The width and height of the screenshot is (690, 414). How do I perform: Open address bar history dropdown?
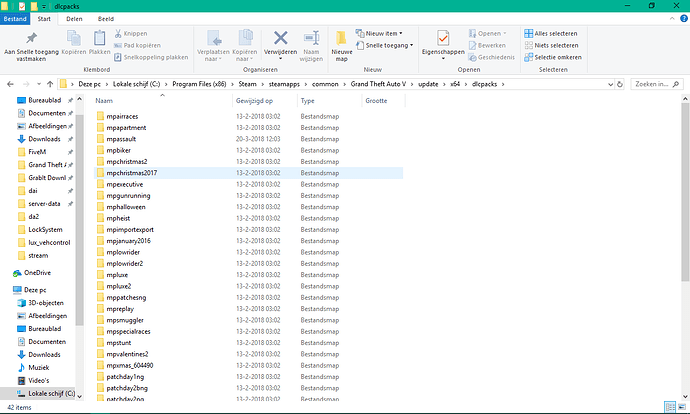610,84
